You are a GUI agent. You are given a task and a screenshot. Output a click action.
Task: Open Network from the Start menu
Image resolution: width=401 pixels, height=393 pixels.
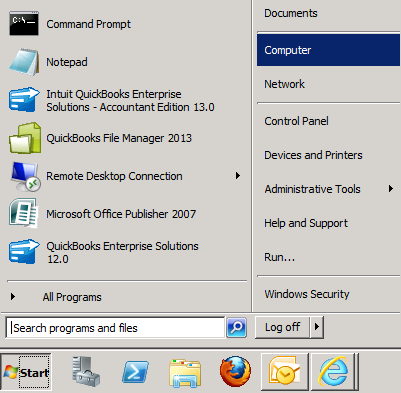284,84
